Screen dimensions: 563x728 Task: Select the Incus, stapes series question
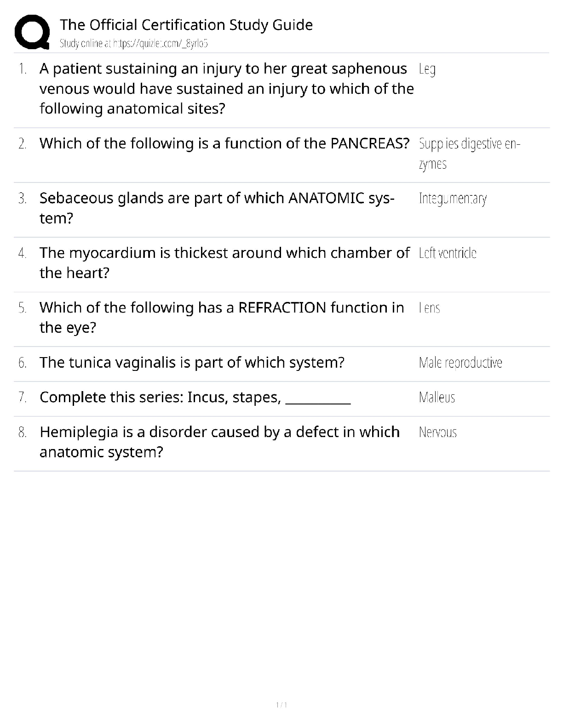point(195,397)
